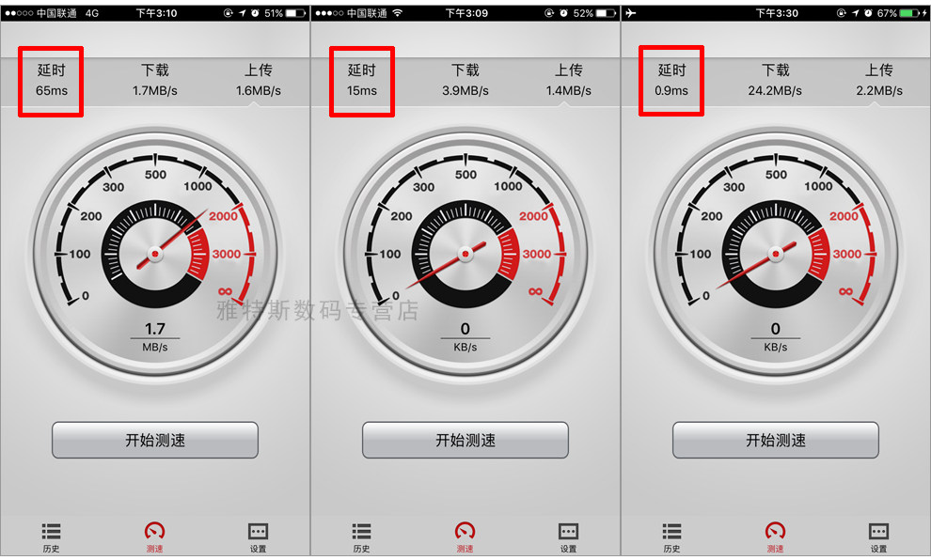Select 测速 gauge icon on the 15ms screen
Screen dimensions: 931x560
point(465,537)
